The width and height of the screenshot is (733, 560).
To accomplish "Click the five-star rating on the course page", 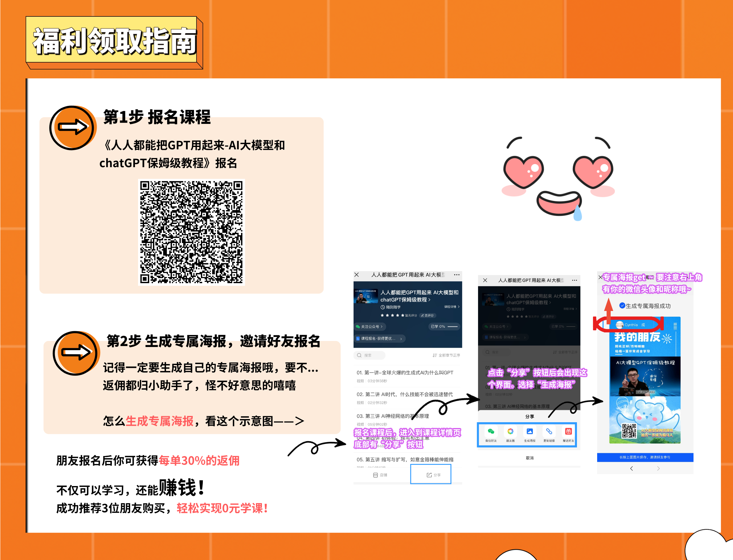I will click(x=392, y=315).
